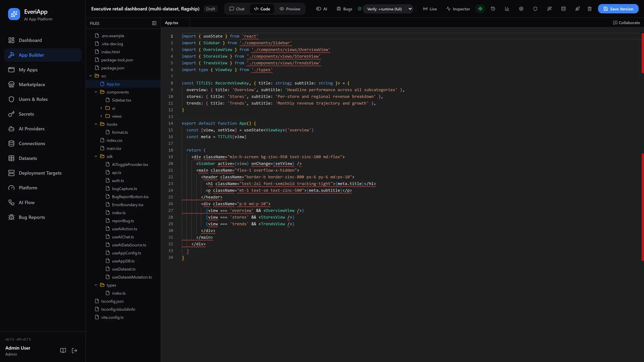Click the trash delete icon
Viewport: 644px width, 362px height.
590,9
